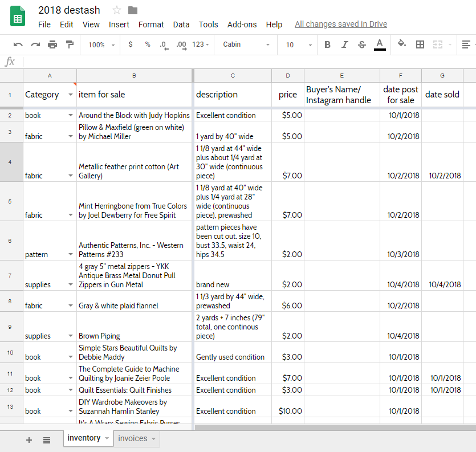
Task: Toggle strikethrough formatting
Action: tap(362, 44)
